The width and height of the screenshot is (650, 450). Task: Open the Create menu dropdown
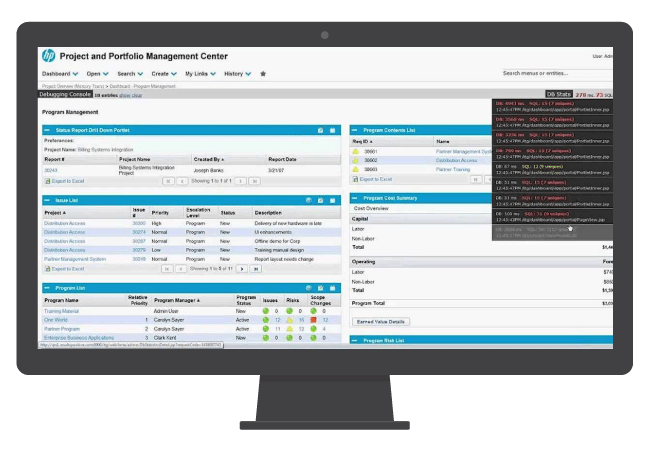(164, 74)
